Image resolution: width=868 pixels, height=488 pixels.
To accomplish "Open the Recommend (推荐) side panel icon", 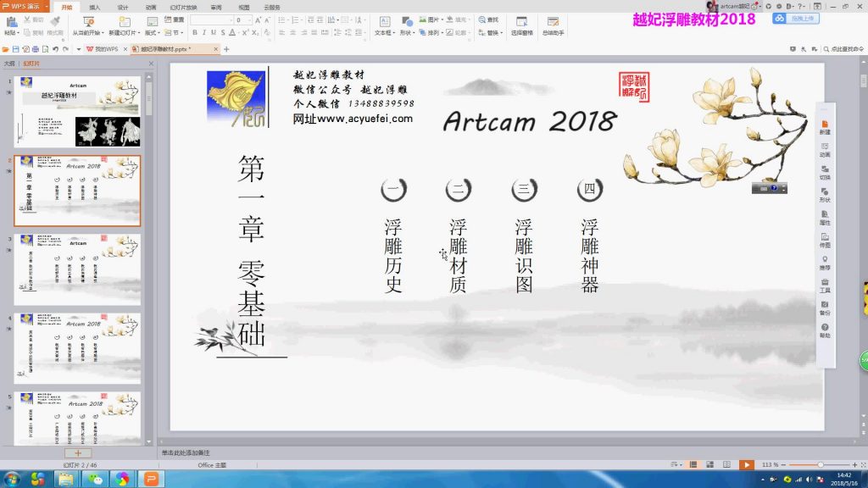I will tap(825, 263).
